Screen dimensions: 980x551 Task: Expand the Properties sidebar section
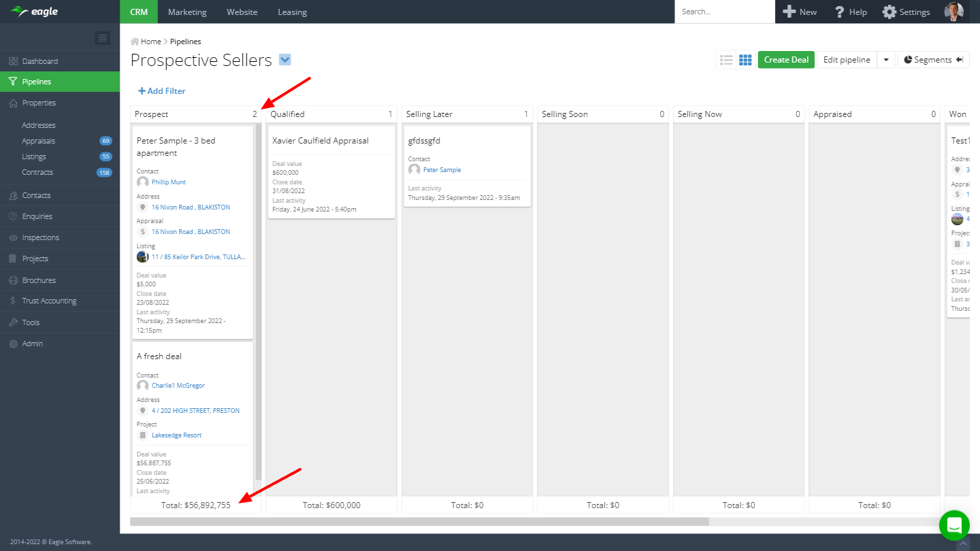pos(39,103)
